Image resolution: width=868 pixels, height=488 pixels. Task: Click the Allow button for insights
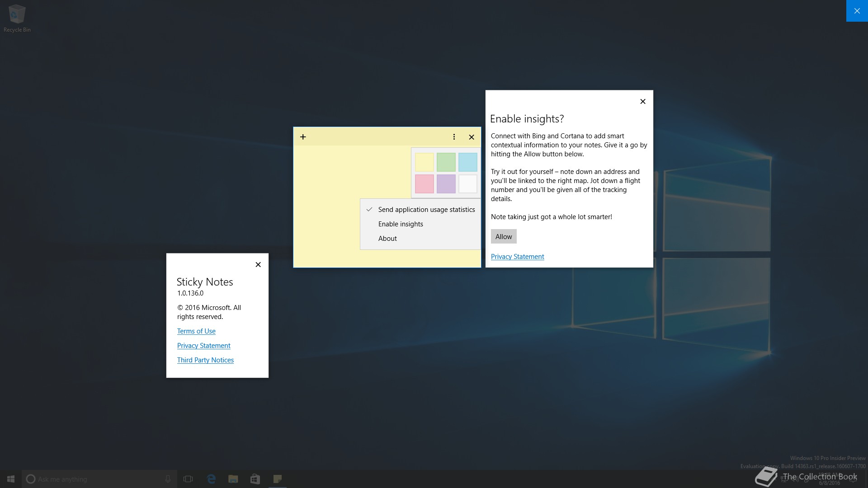(504, 237)
